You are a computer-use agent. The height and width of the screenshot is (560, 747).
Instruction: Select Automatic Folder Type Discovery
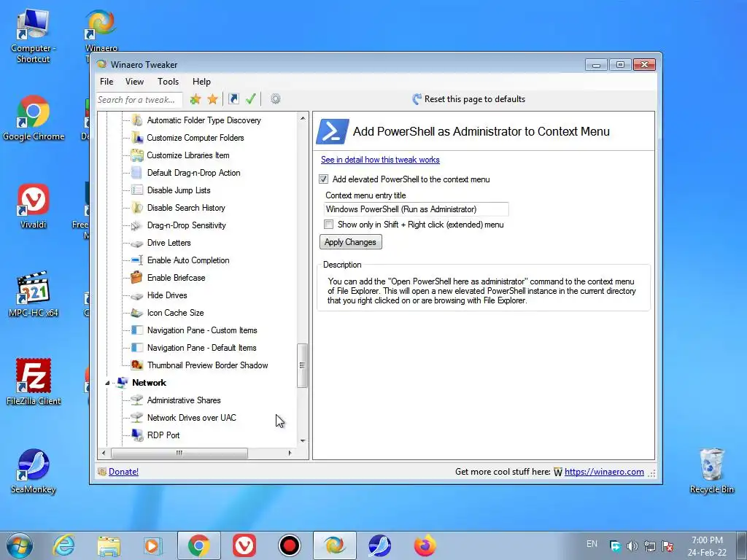click(204, 120)
